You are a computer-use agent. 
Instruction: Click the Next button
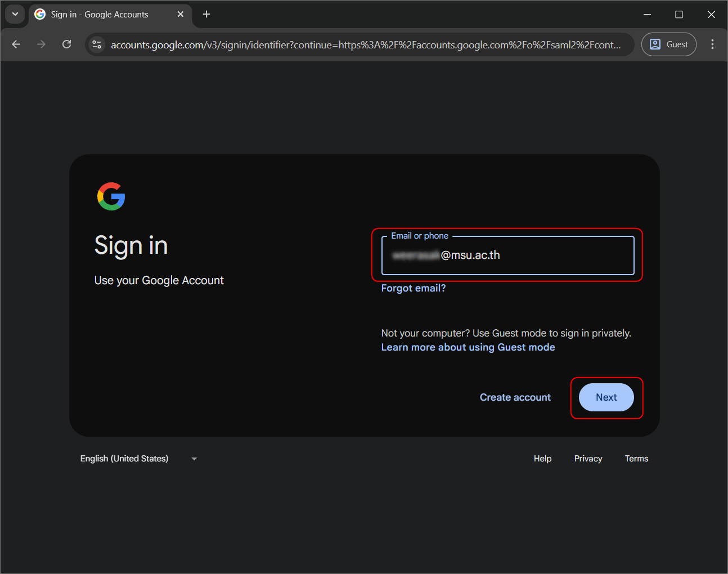[606, 397]
